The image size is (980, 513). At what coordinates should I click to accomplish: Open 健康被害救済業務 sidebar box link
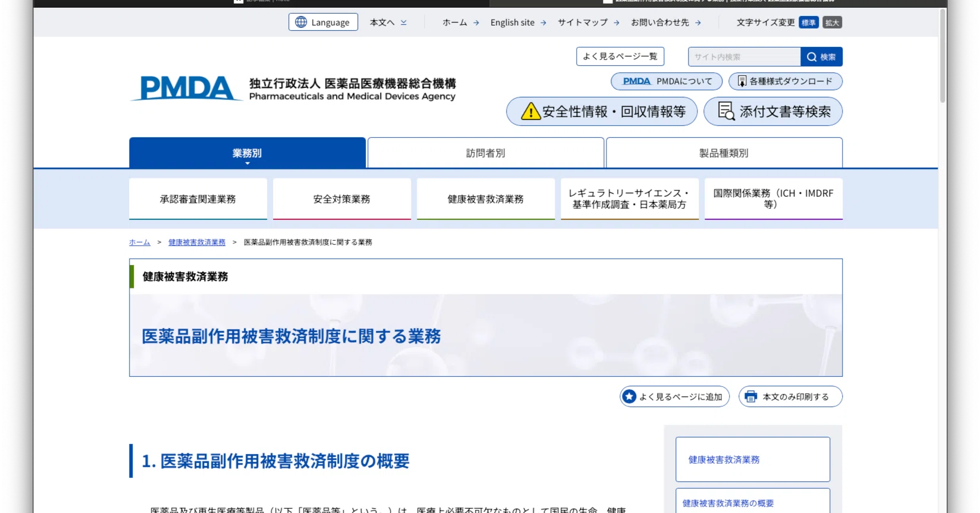[x=753, y=460]
